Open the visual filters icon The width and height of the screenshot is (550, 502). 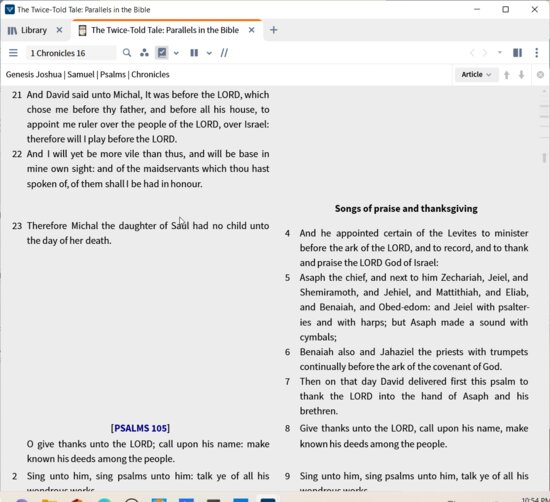click(144, 53)
